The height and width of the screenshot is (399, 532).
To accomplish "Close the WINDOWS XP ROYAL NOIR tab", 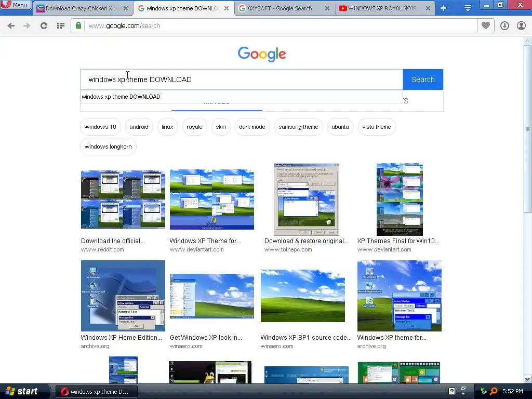I will tap(428, 8).
